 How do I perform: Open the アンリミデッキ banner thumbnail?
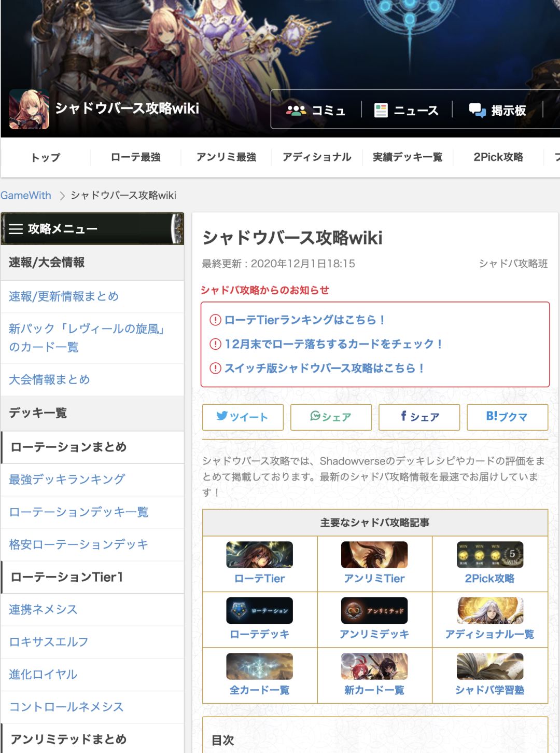(374, 611)
